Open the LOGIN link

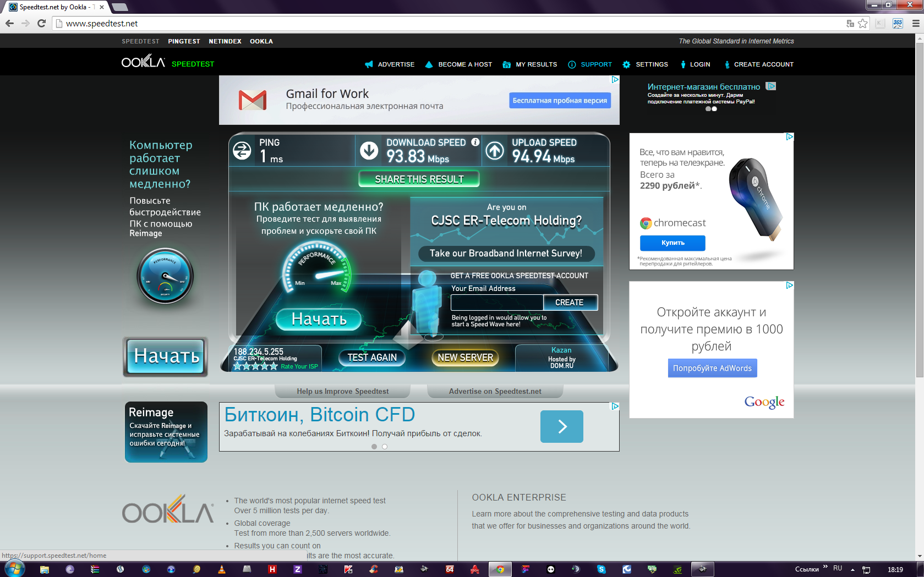[695, 64]
